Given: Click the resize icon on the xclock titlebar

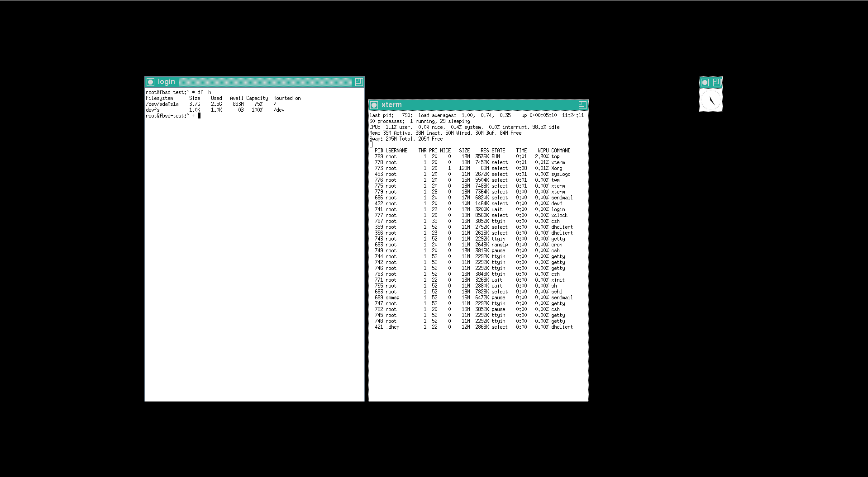Looking at the screenshot, I should (717, 82).
